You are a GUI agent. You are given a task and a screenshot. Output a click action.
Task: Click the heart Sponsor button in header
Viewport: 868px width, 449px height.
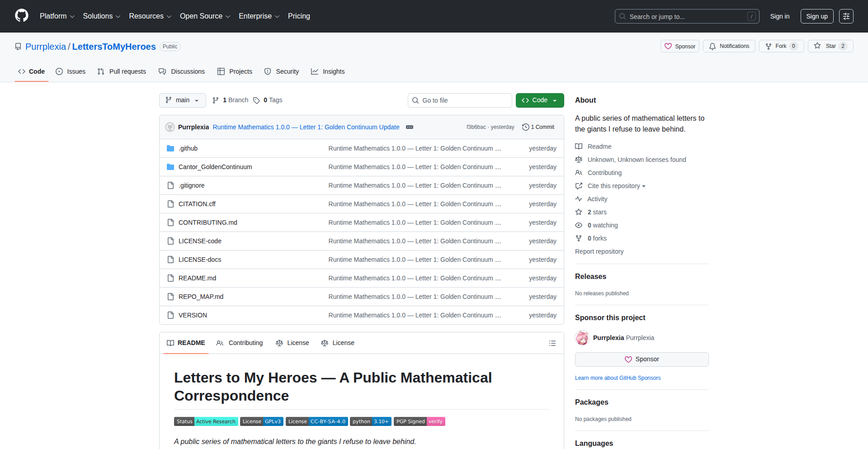coord(679,46)
